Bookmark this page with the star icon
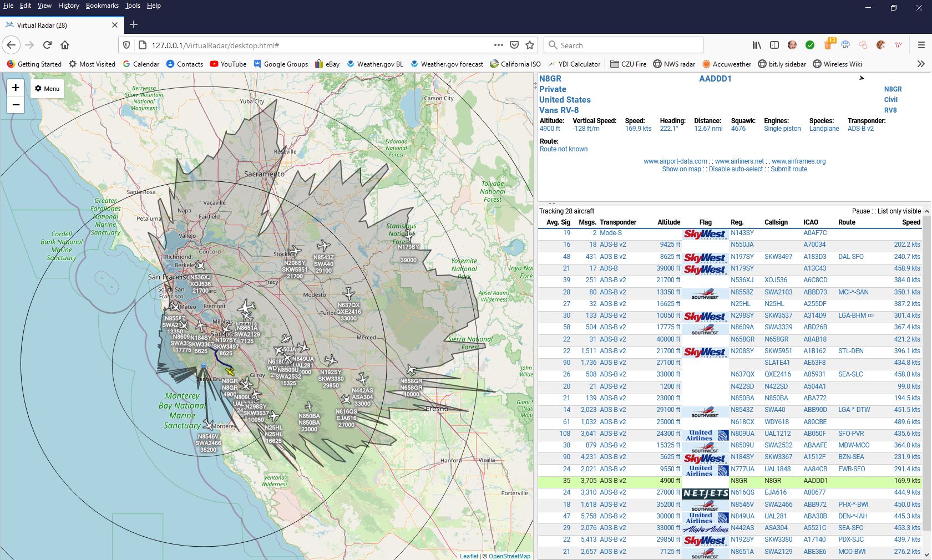This screenshot has height=560, width=932. pos(530,45)
